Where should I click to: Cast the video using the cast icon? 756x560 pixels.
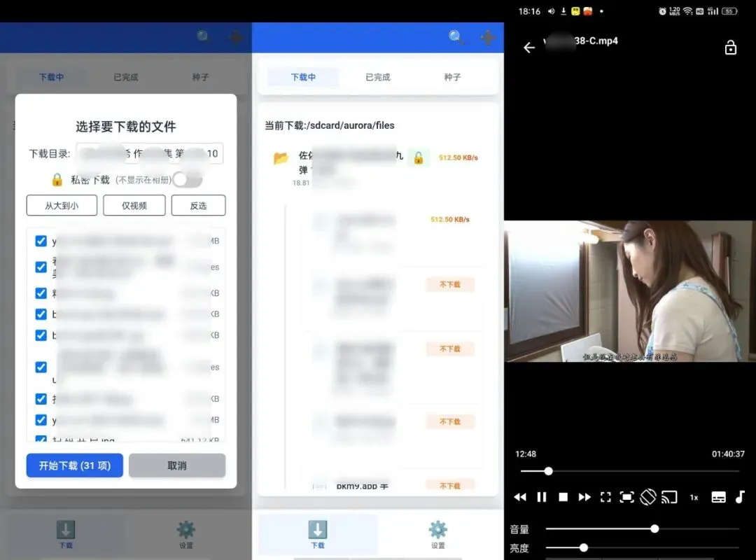click(x=669, y=497)
